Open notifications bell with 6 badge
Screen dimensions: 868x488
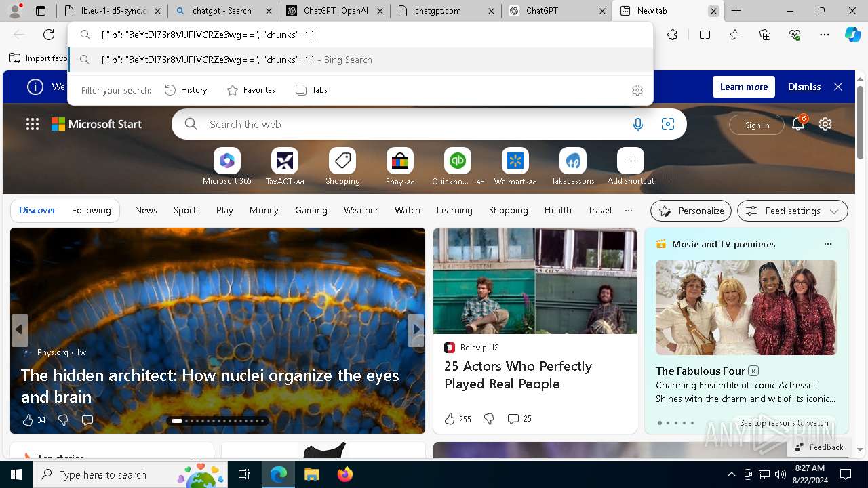(798, 123)
